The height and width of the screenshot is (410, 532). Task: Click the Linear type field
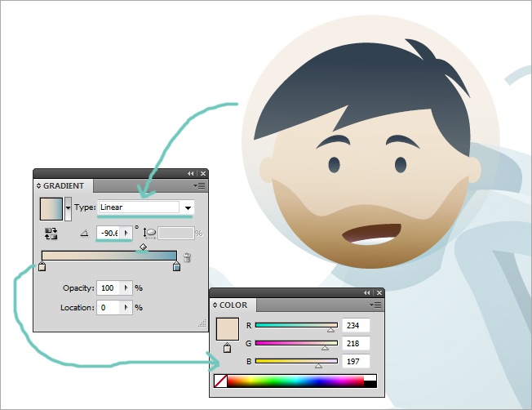[139, 207]
